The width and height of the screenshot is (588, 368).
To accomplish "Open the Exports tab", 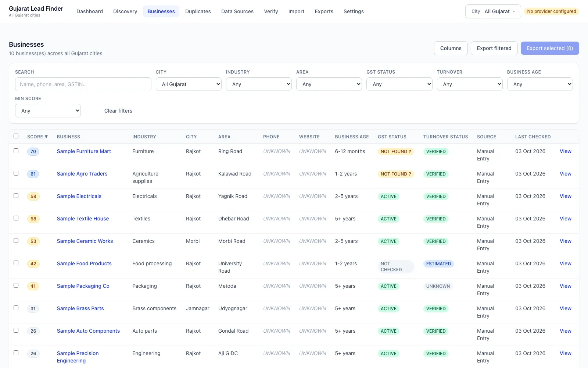I will click(324, 11).
